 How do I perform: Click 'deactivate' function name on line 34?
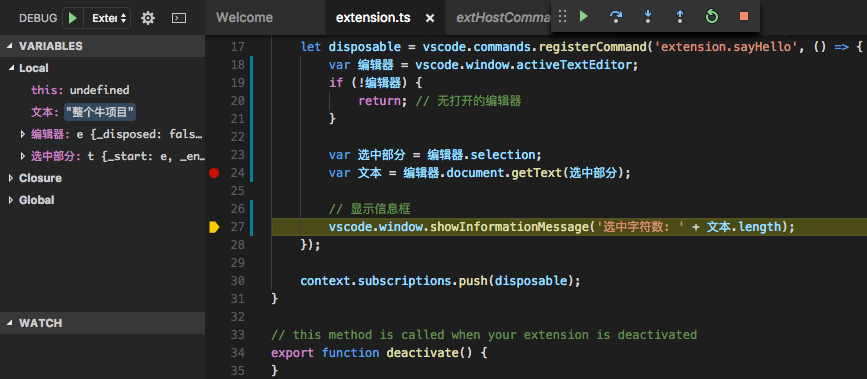[422, 353]
